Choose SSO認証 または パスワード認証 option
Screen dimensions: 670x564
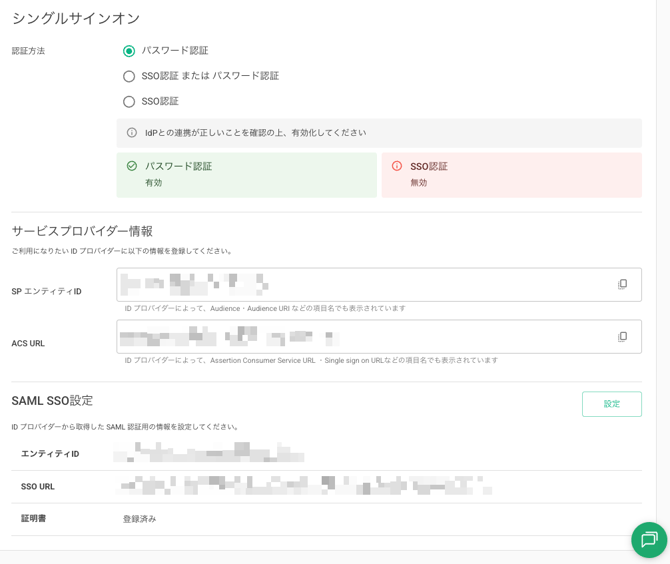pos(129,76)
